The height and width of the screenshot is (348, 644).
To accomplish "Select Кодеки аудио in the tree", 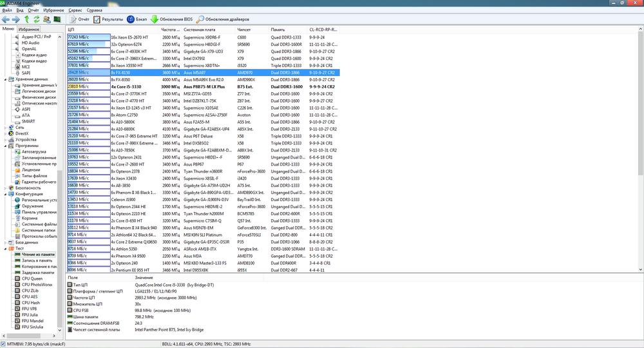I will pos(34,55).
